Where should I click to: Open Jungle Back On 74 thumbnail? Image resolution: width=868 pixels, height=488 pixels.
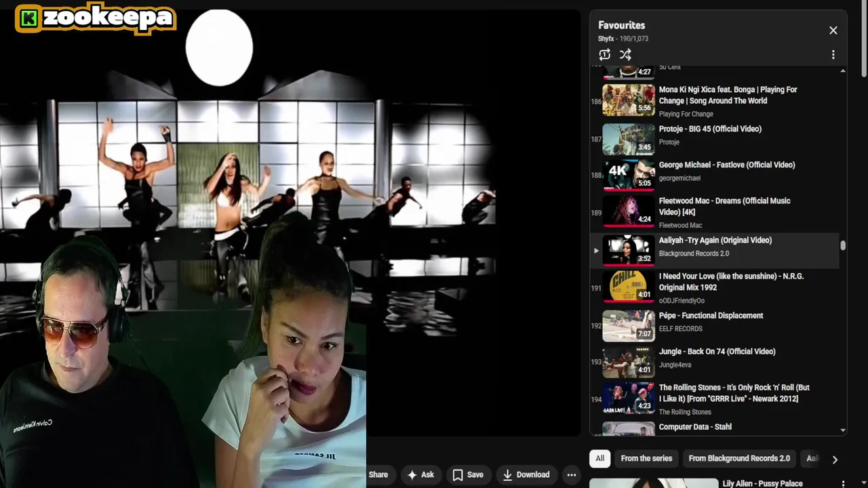click(629, 362)
